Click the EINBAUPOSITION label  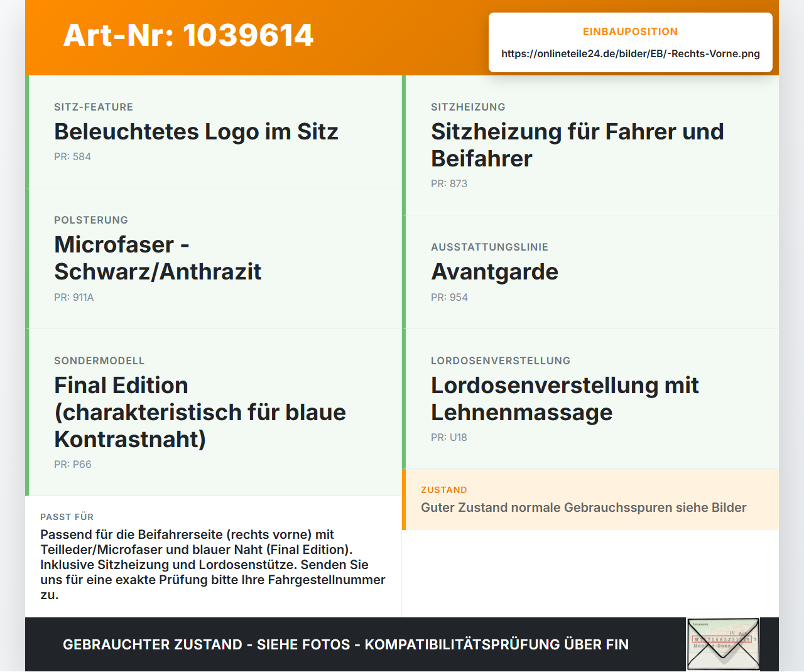tap(630, 31)
